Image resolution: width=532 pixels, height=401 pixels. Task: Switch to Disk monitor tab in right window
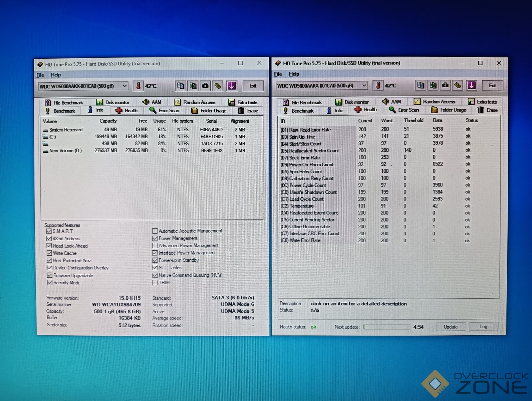352,102
